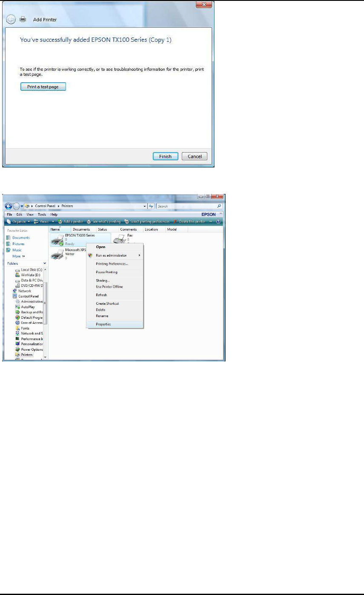Choose Sharing in context menu
The width and height of the screenshot is (364, 595).
(x=115, y=280)
